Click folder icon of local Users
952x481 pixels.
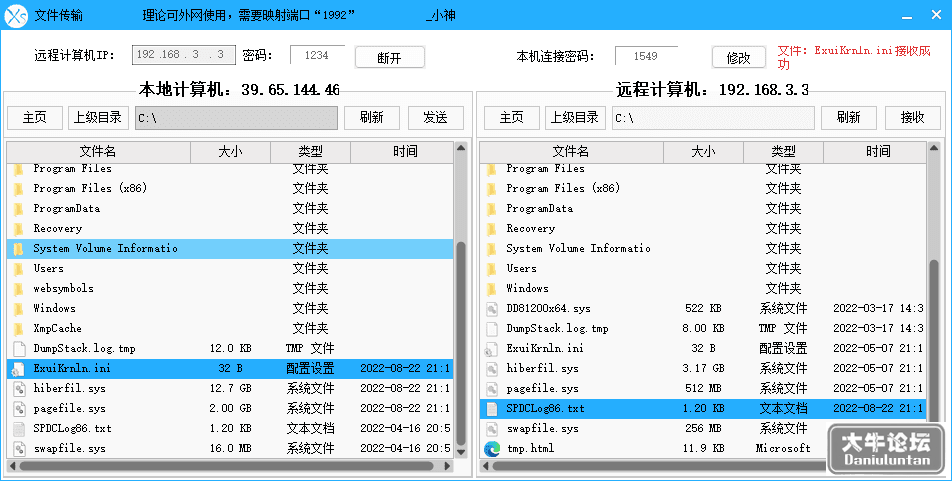(x=19, y=269)
